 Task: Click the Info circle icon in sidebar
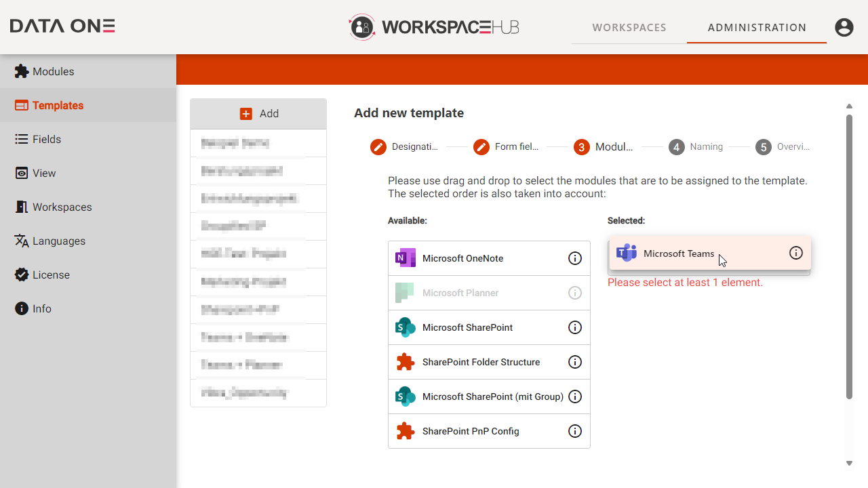[22, 308]
